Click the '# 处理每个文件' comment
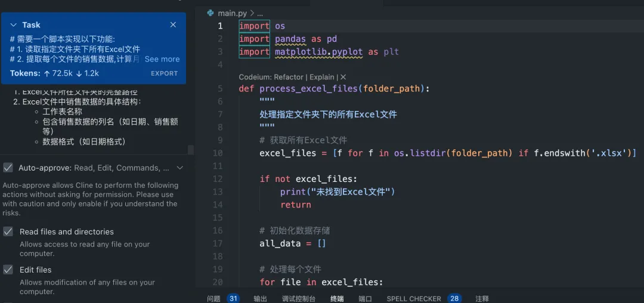This screenshot has width=644, height=303. [290, 270]
